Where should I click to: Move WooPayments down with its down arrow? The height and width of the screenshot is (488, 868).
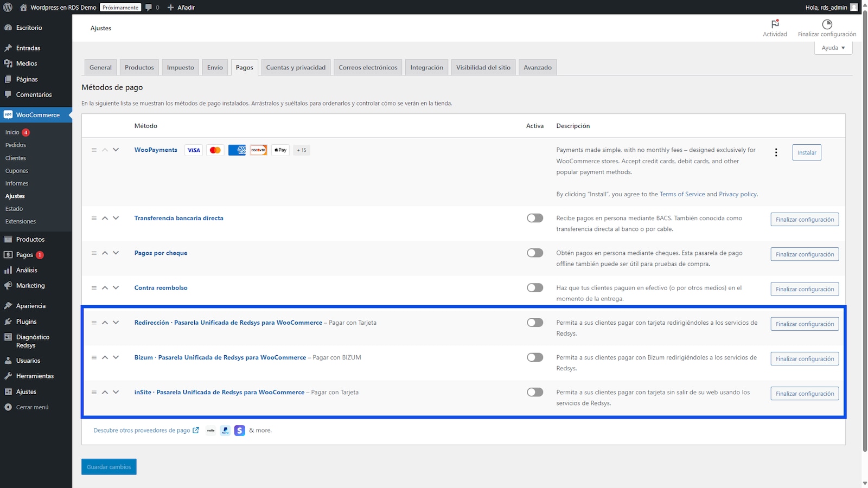[116, 150]
